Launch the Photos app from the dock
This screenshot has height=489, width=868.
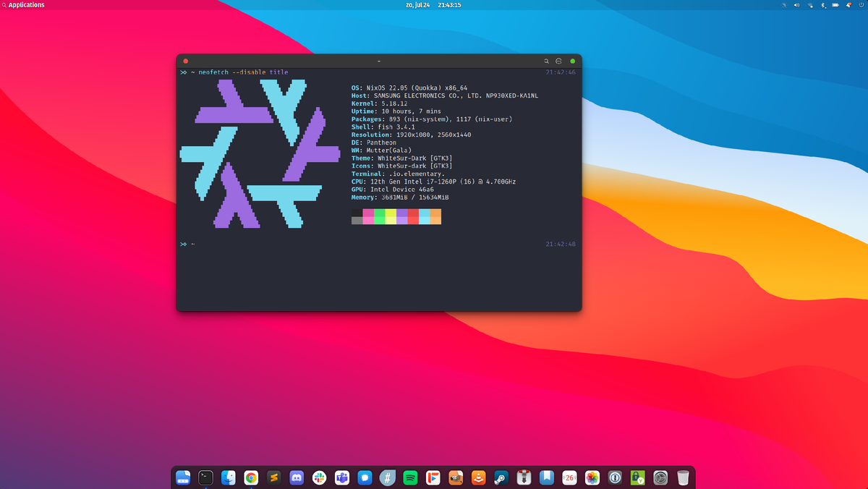click(x=592, y=477)
